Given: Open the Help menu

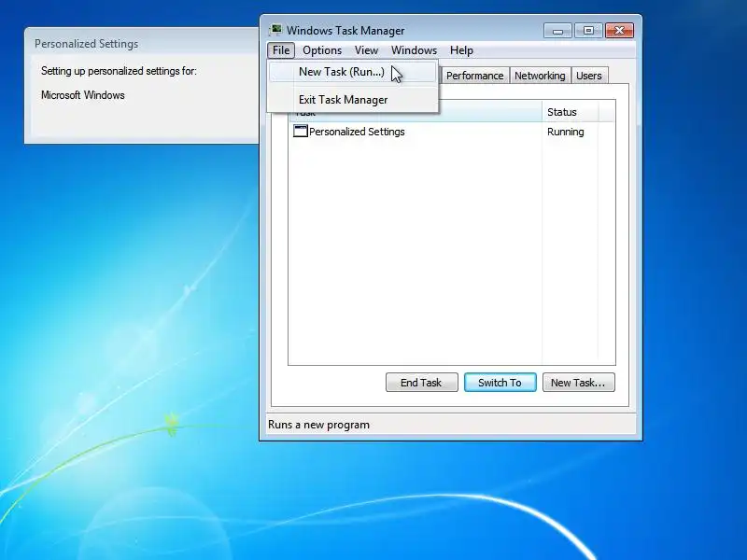Looking at the screenshot, I should tap(461, 50).
